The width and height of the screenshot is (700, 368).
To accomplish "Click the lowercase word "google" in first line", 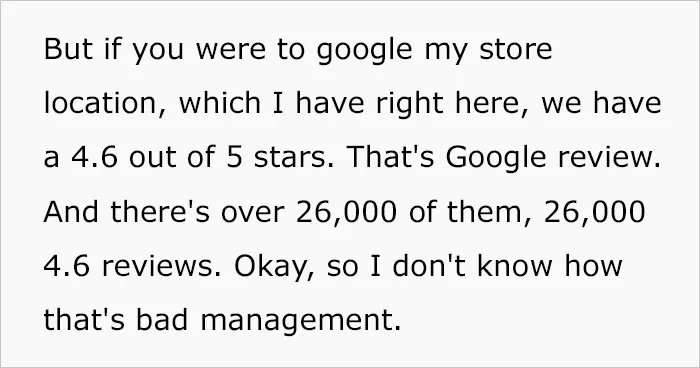I will [x=364, y=50].
